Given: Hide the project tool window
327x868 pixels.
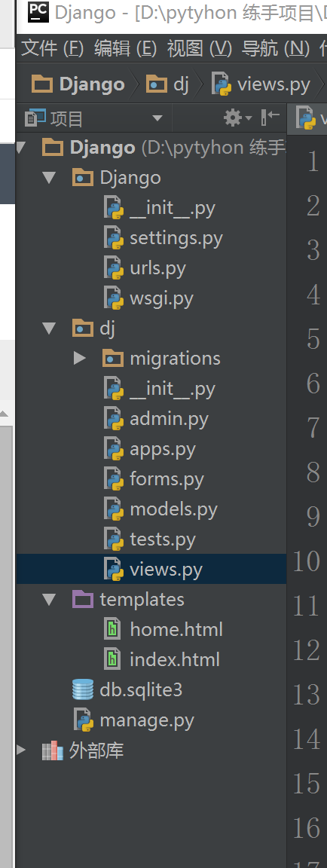Looking at the screenshot, I should tap(270, 118).
